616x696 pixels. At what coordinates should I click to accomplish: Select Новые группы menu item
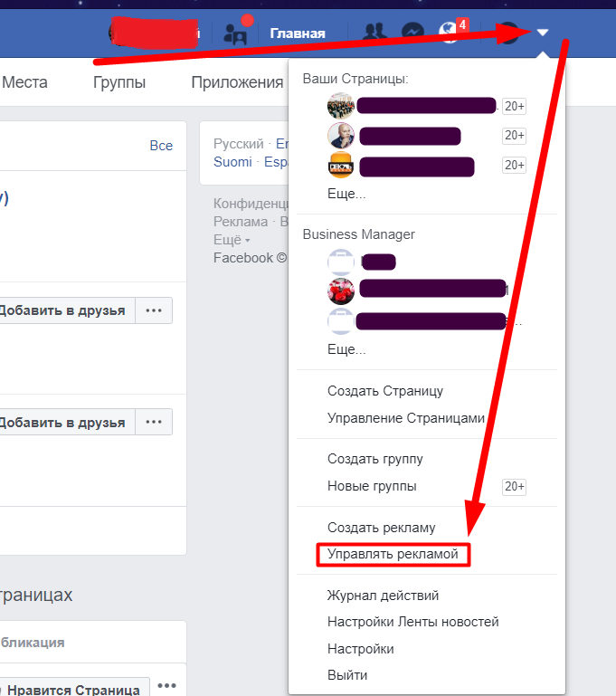372,486
